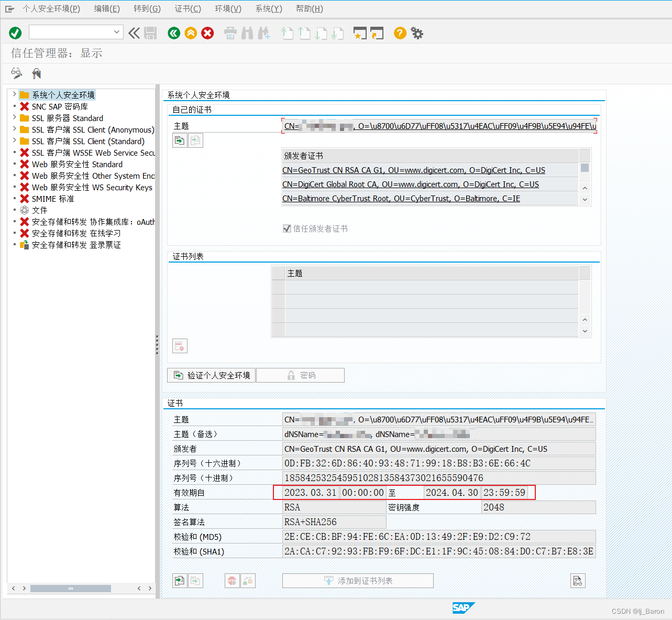Select Web 服务安全性 WS Security Keys item

[92, 187]
